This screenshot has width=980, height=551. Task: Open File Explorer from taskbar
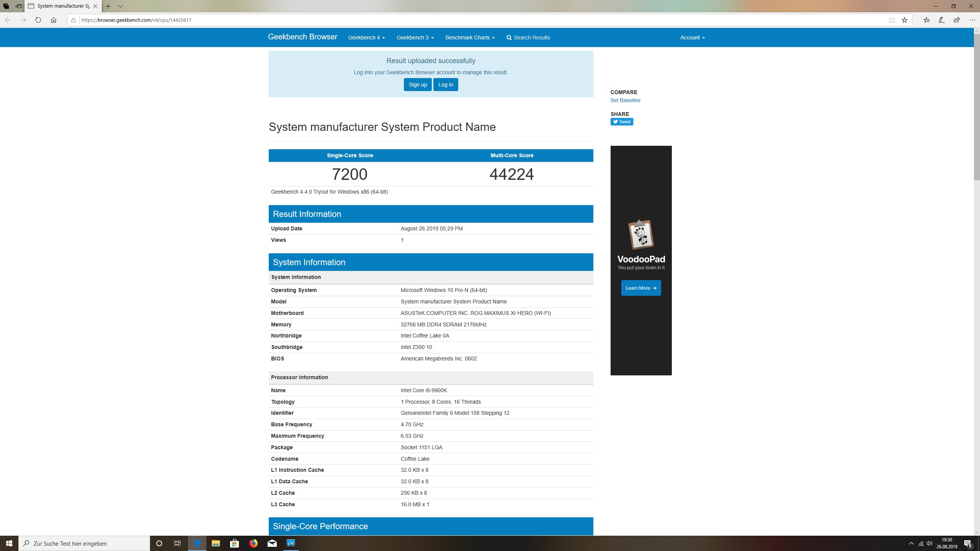(216, 543)
